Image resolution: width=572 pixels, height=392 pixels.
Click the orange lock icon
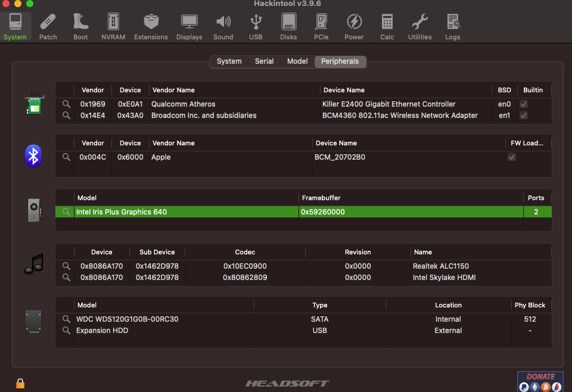[x=20, y=383]
